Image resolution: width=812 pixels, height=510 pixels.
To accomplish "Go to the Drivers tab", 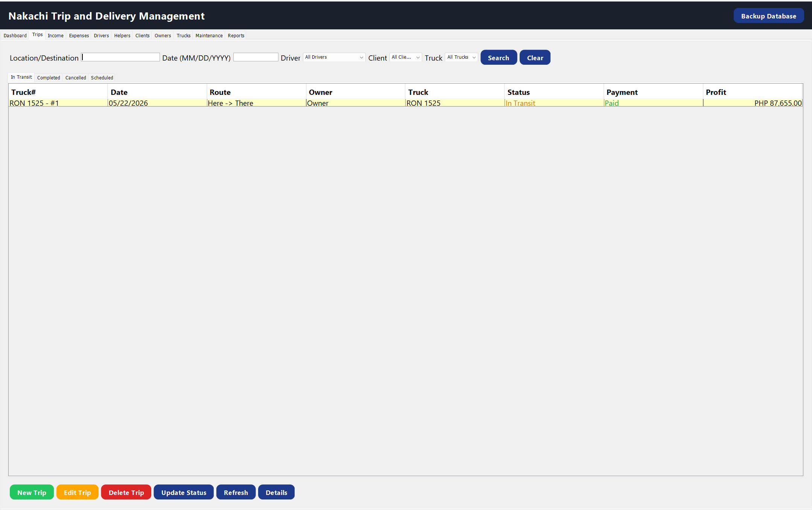I will tap(102, 35).
